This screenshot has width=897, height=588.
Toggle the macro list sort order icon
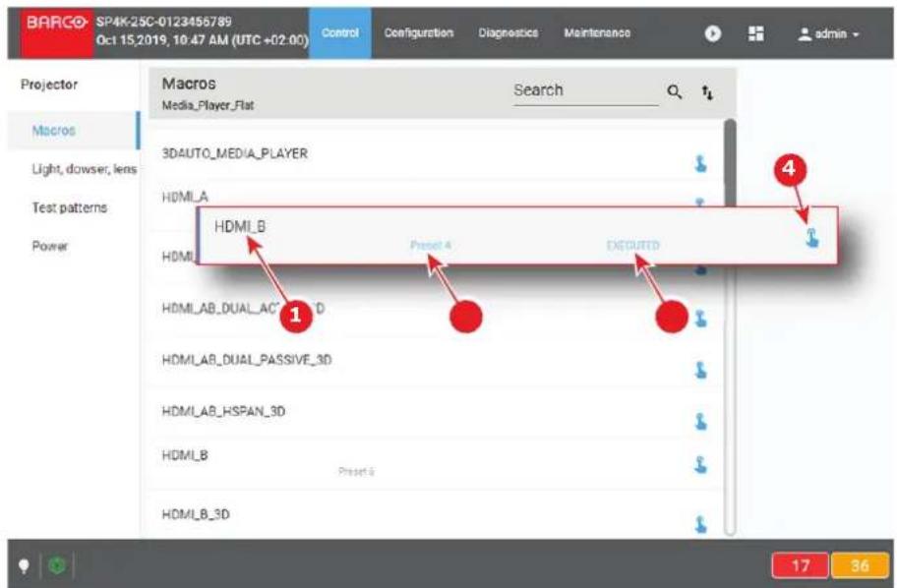click(x=707, y=92)
